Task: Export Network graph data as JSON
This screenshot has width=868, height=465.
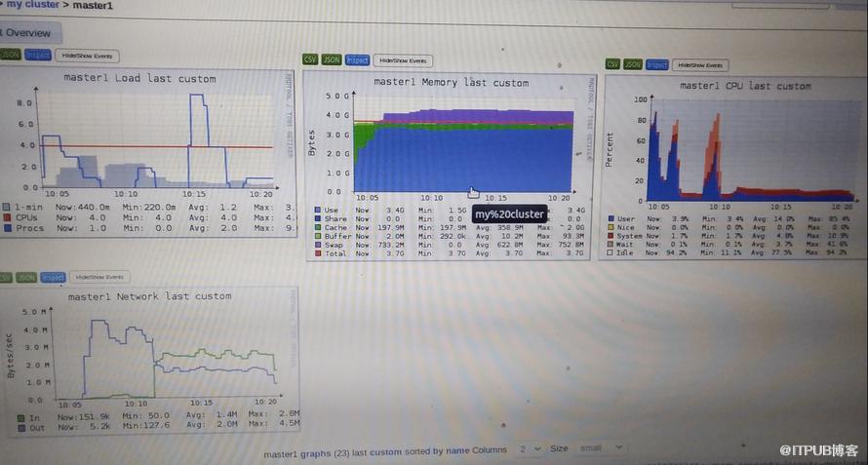Action: coord(26,277)
